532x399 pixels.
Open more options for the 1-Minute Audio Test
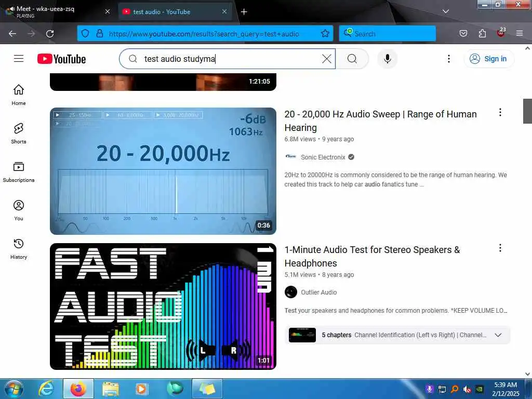tap(500, 248)
